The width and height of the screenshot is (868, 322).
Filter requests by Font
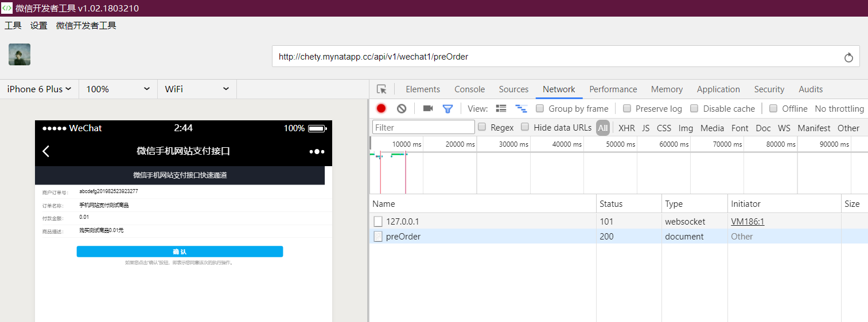739,128
